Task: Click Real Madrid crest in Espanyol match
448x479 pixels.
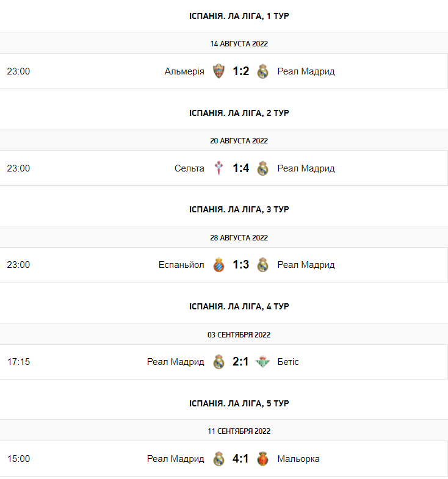Action: point(262,265)
